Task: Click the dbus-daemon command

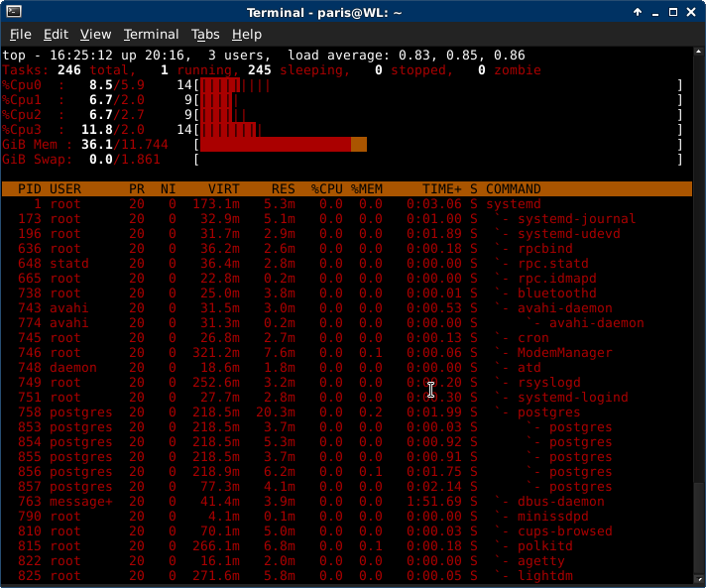Action: 560,501
